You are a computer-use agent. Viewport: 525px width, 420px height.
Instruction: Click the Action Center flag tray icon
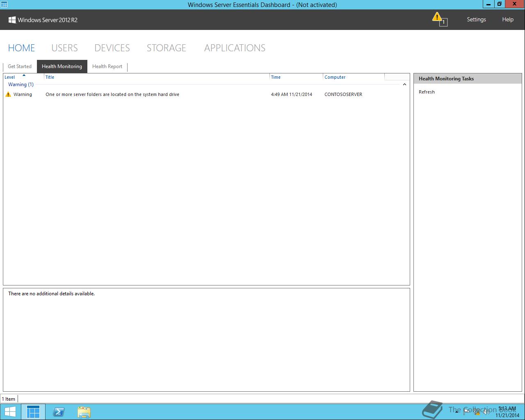[x=467, y=412]
